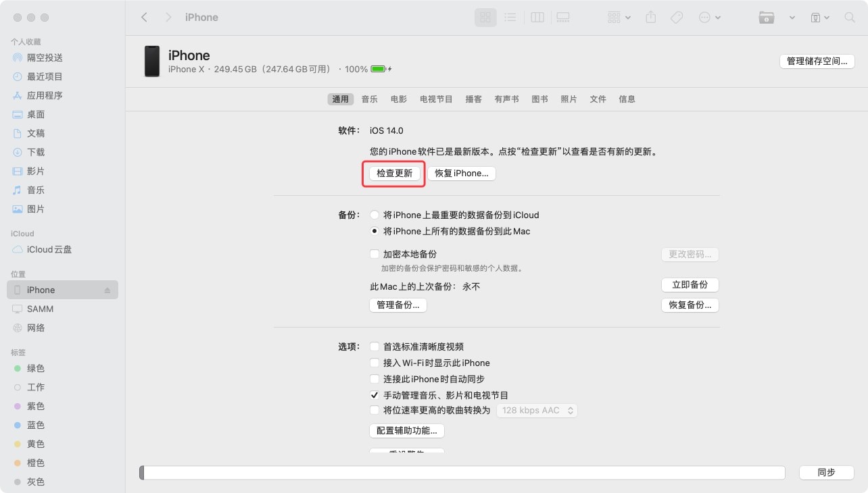
Task: Open the 128 kbps AAC dropdown
Action: [x=537, y=411]
